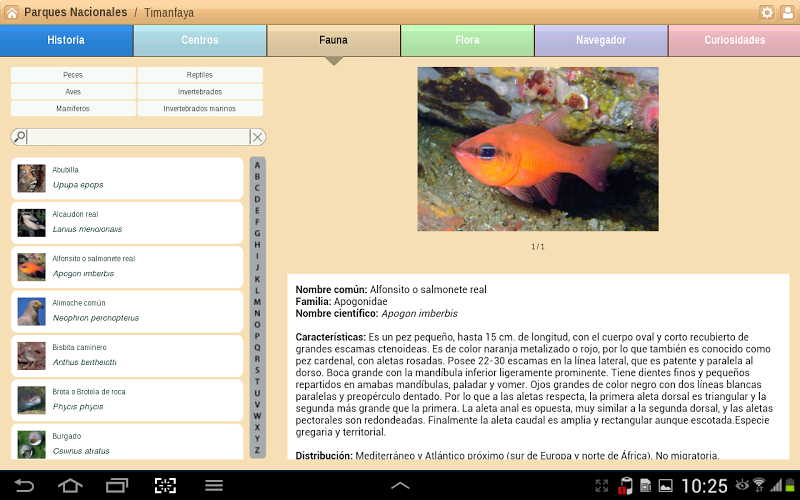Switch to Centros tab
The image size is (800, 500).
tap(200, 40)
